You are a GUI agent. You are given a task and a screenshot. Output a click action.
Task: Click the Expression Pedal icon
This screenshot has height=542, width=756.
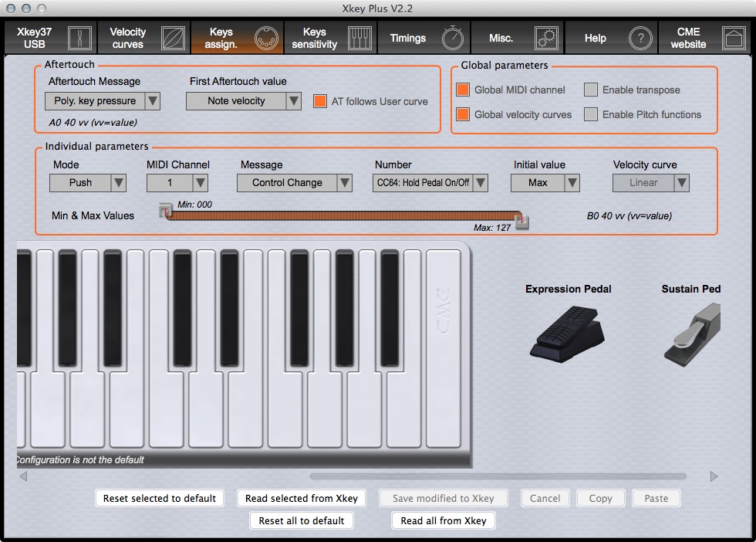pos(567,332)
